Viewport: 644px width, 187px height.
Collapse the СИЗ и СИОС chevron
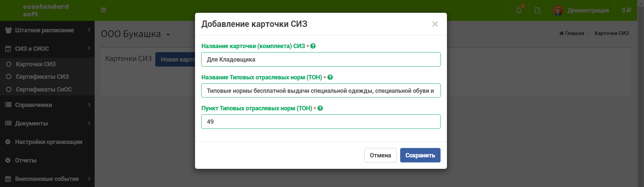(89, 48)
